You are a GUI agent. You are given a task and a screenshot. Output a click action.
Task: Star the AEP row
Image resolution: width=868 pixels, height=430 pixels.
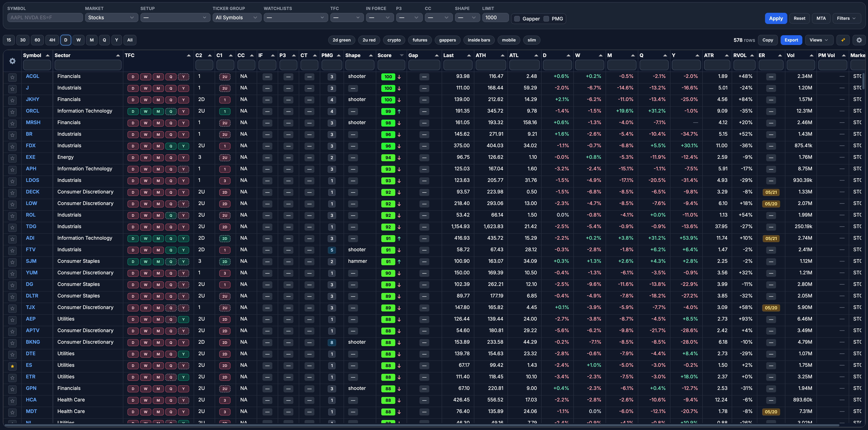[12, 320]
